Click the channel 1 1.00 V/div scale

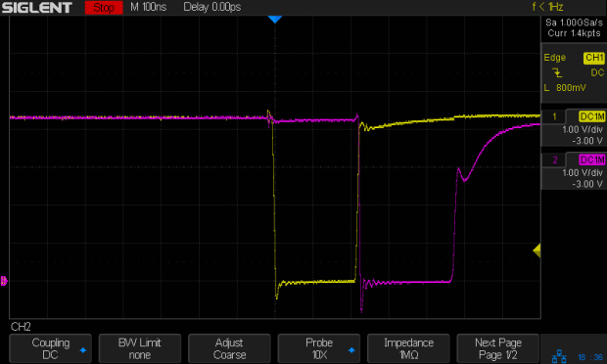tap(583, 129)
